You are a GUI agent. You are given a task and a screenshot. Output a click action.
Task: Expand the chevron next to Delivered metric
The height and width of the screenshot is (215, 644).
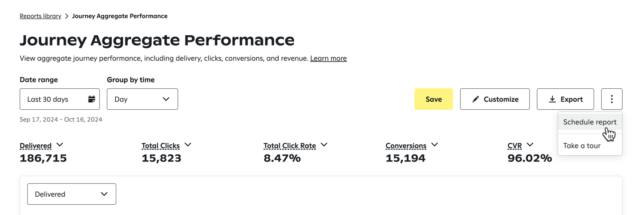(60, 145)
